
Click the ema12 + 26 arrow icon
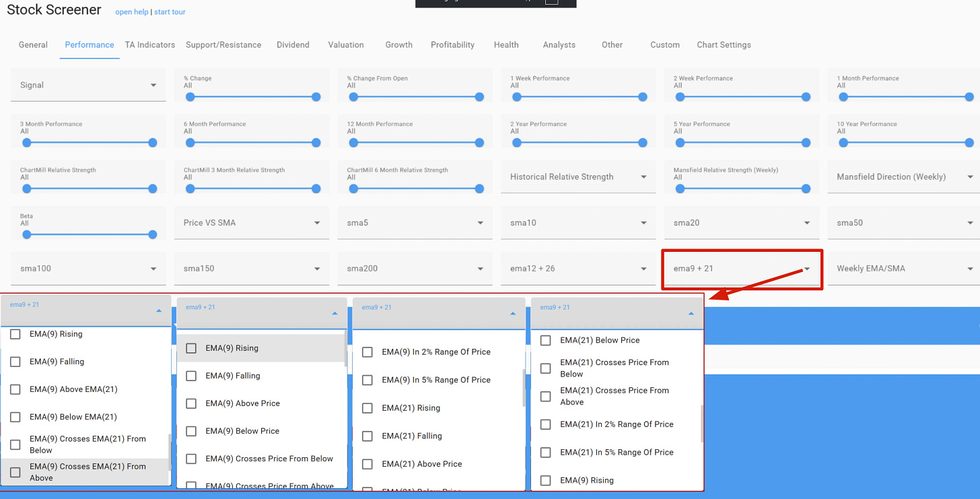(643, 269)
